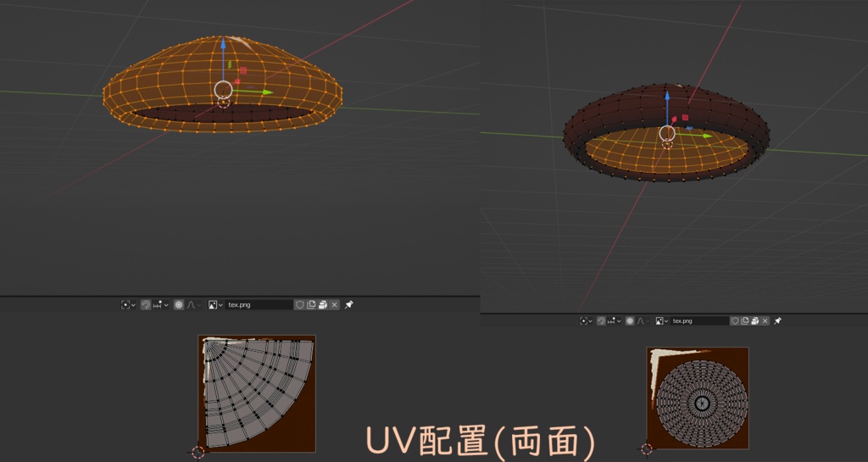Click tex.png name field in left UV editor

259,305
